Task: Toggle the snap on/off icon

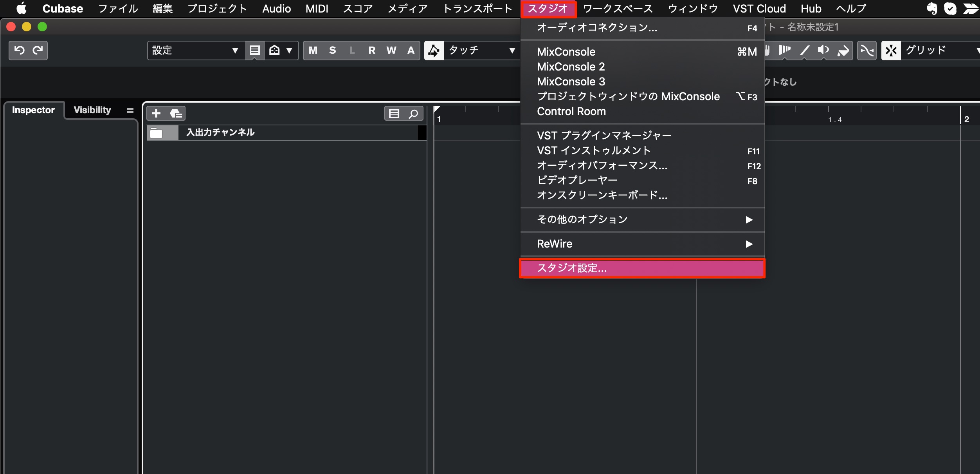Action: [891, 51]
